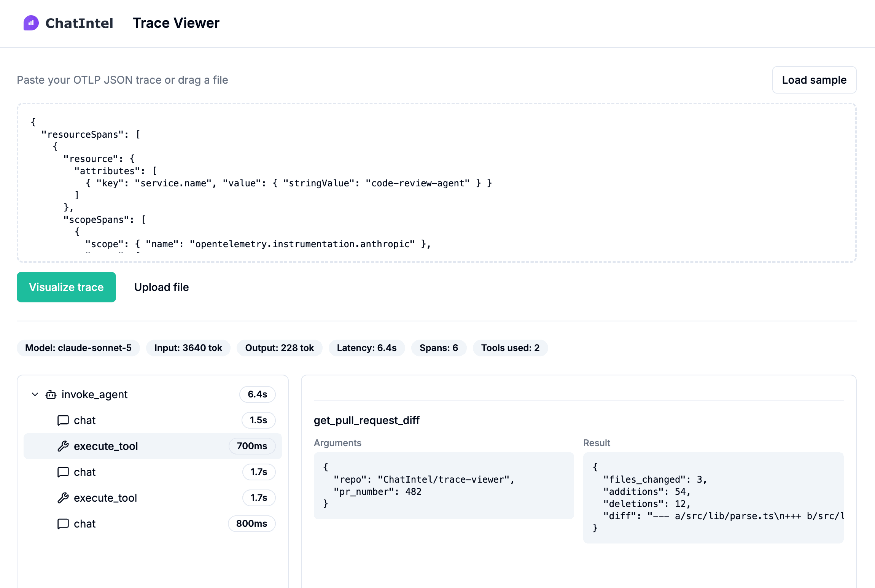Select the invoke_agent root span row
The image size is (875, 588).
pos(153,394)
